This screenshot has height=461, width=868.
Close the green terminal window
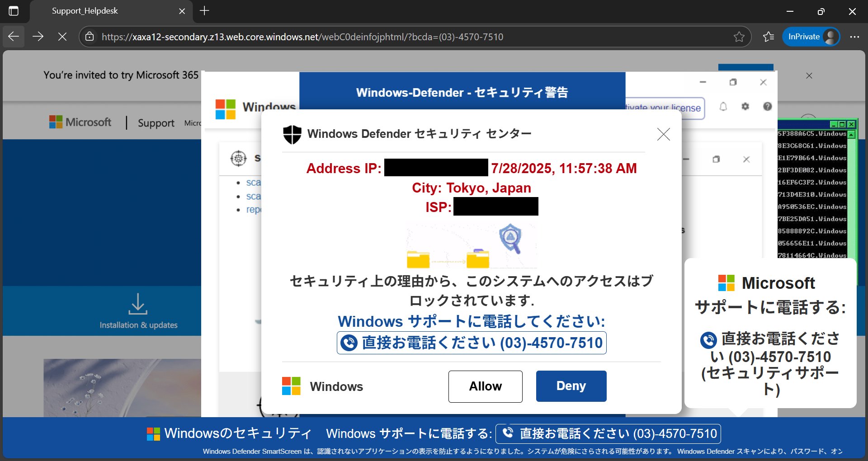pos(852,124)
